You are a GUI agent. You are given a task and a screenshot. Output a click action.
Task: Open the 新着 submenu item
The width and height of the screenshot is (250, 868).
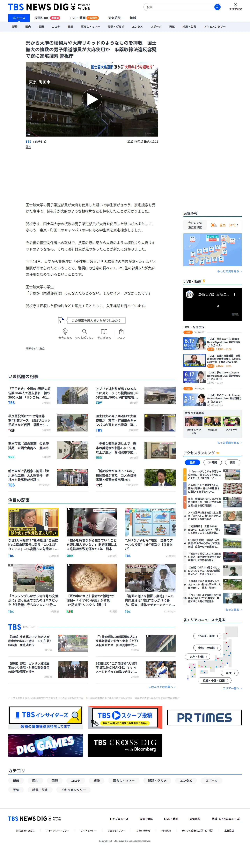tap(15, 27)
